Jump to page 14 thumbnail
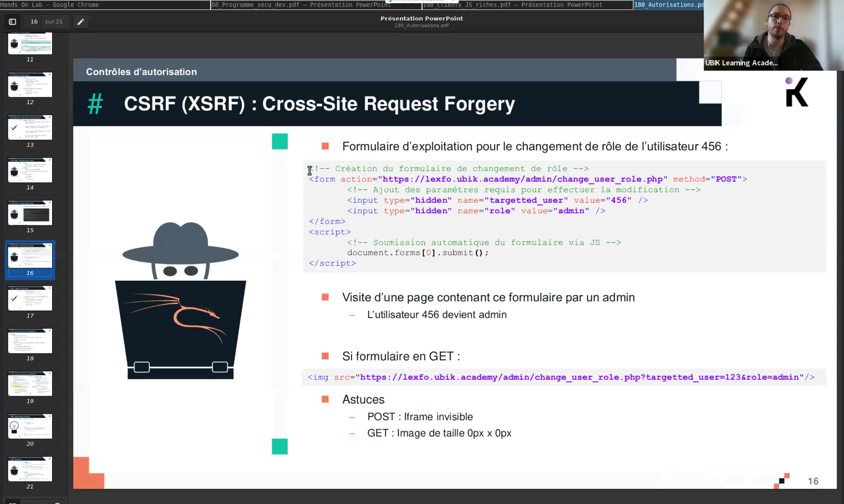 [30, 170]
